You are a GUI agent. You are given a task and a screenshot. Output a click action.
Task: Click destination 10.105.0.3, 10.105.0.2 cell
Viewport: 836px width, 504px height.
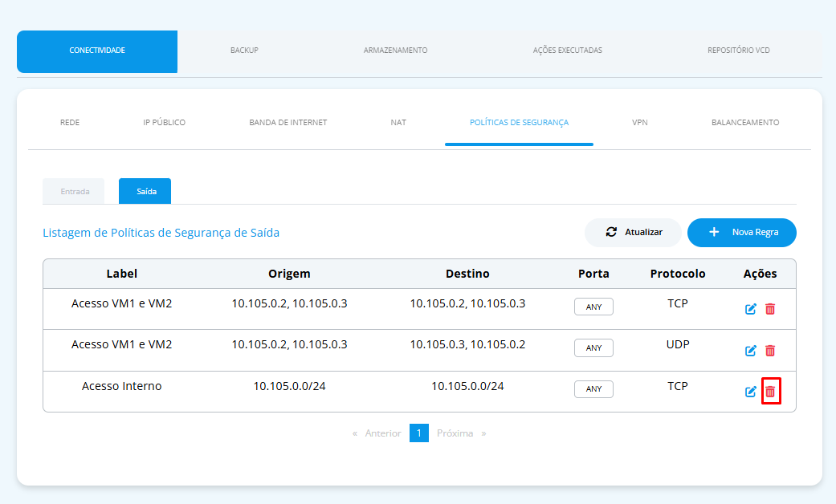click(467, 345)
